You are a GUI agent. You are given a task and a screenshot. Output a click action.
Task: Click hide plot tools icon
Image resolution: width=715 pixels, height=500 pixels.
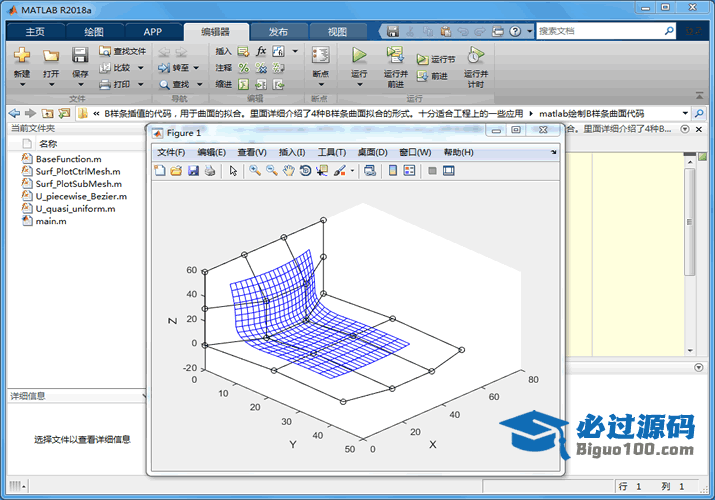(432, 171)
